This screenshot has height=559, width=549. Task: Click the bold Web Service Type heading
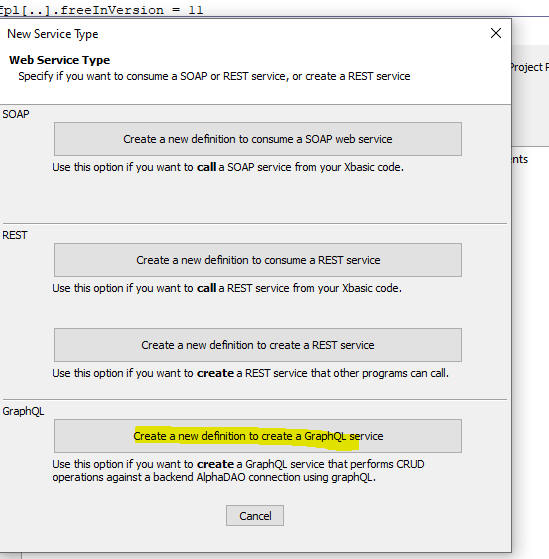[x=60, y=60]
